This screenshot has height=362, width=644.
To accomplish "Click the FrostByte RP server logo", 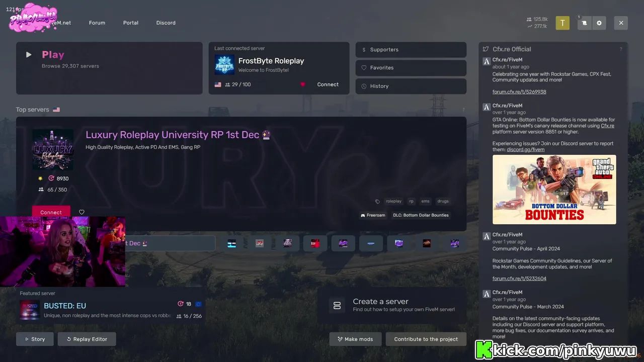I will pyautogui.click(x=224, y=65).
